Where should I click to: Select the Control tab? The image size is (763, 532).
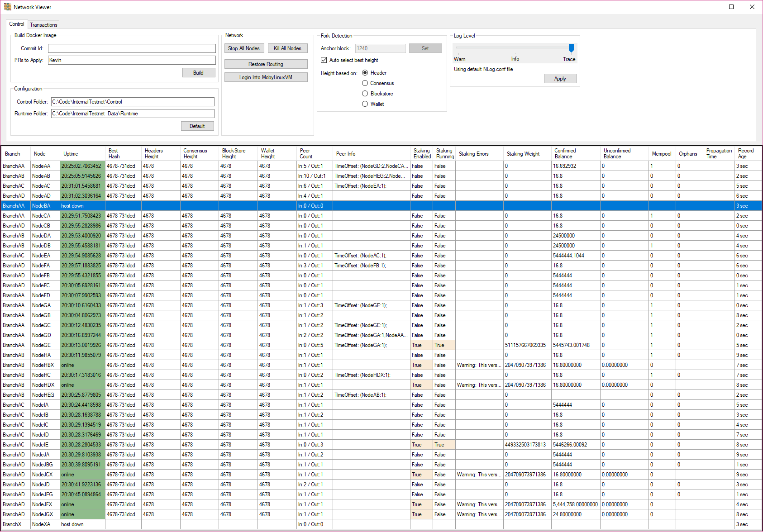click(x=17, y=24)
